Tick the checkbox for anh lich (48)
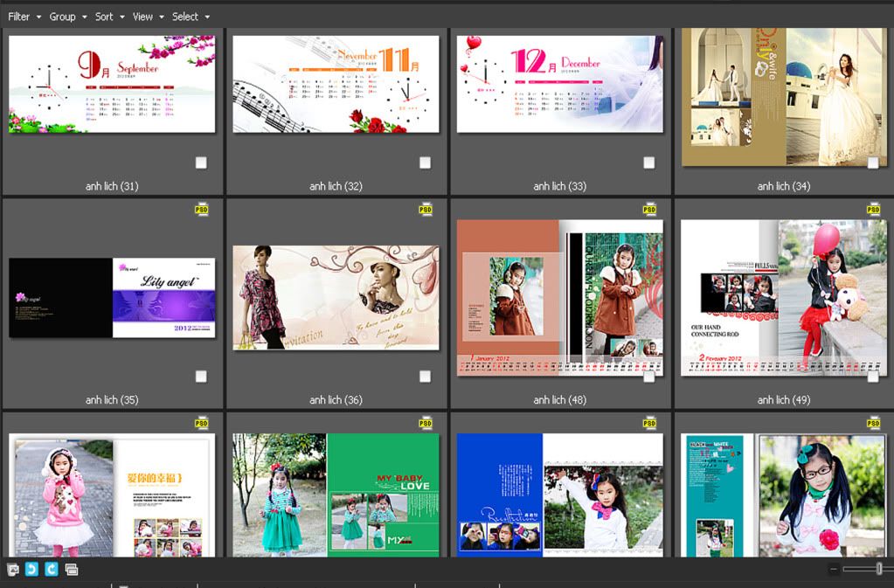This screenshot has width=894, height=588. [x=649, y=377]
